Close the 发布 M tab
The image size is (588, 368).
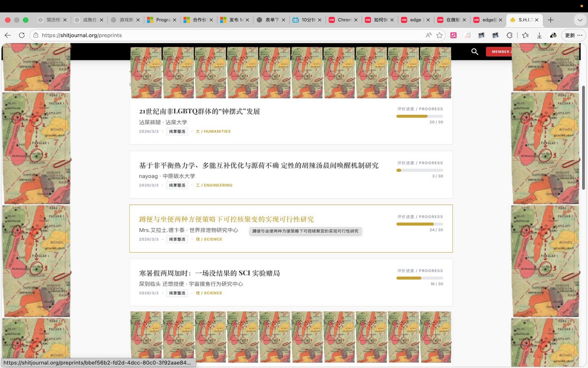(247, 20)
